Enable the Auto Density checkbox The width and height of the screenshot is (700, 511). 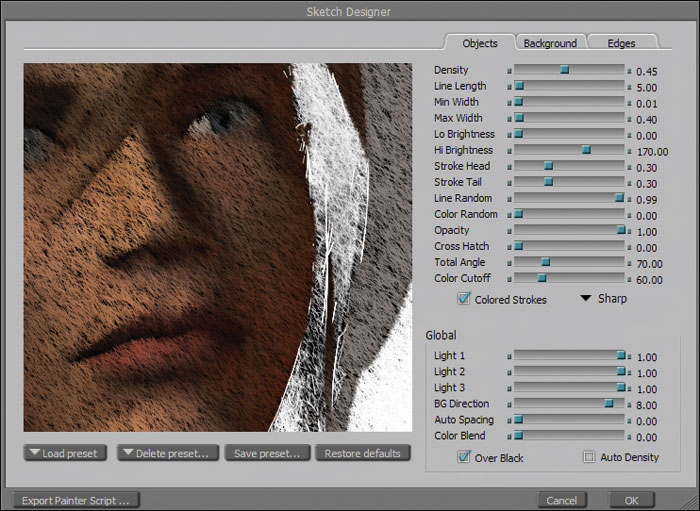coord(589,458)
